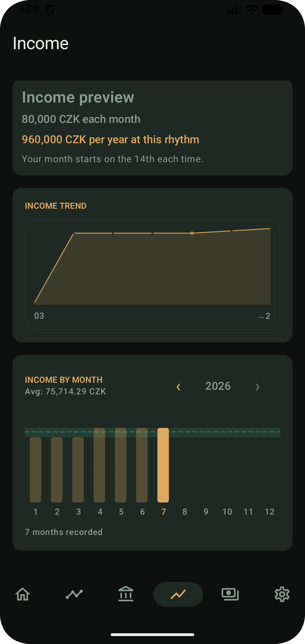Select the month 4 bar
The image size is (305, 644).
click(99, 465)
